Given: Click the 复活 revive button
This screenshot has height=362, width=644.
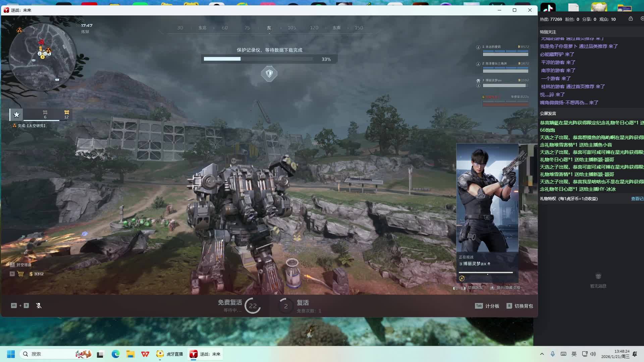Looking at the screenshot, I should click(302, 303).
